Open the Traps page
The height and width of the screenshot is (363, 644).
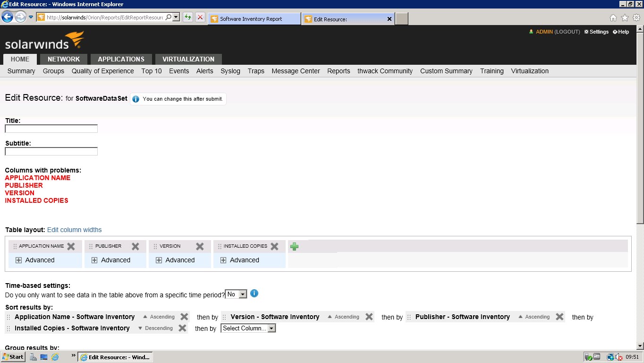[256, 71]
